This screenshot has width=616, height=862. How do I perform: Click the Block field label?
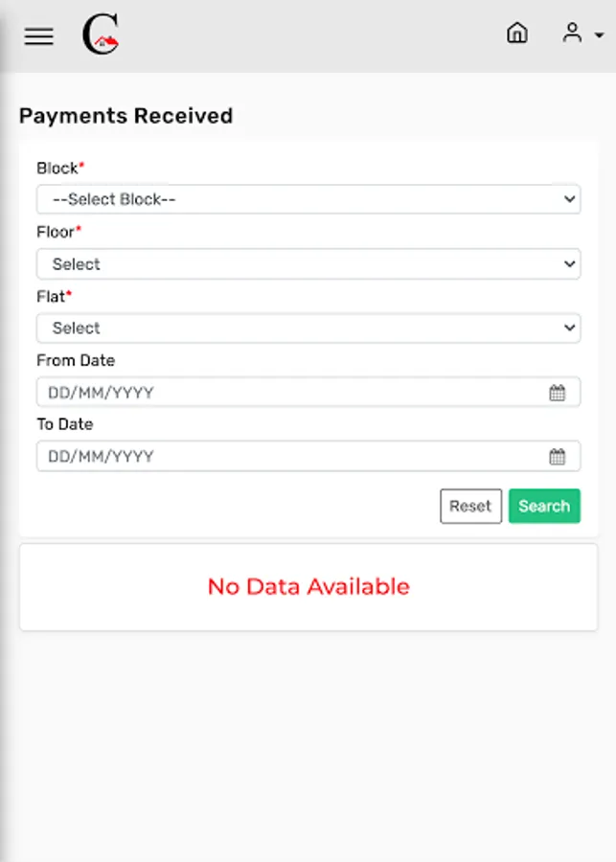(x=57, y=168)
